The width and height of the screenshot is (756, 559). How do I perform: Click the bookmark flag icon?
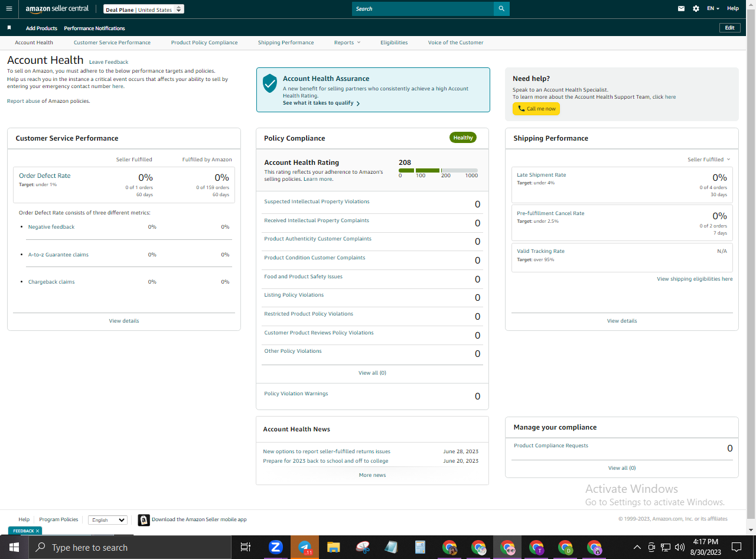tap(9, 28)
